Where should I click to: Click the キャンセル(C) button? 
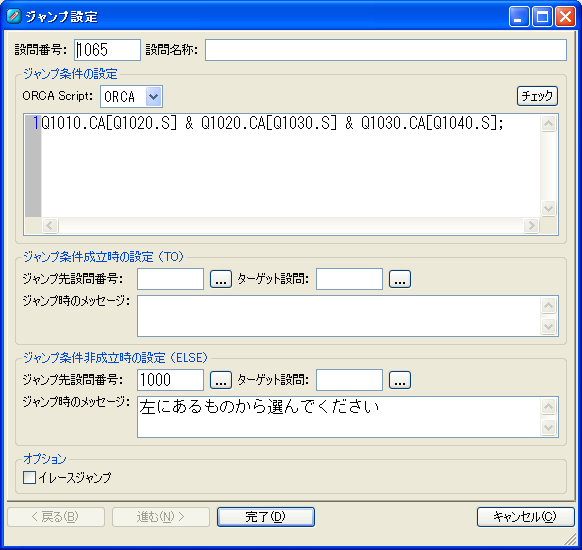(x=525, y=517)
